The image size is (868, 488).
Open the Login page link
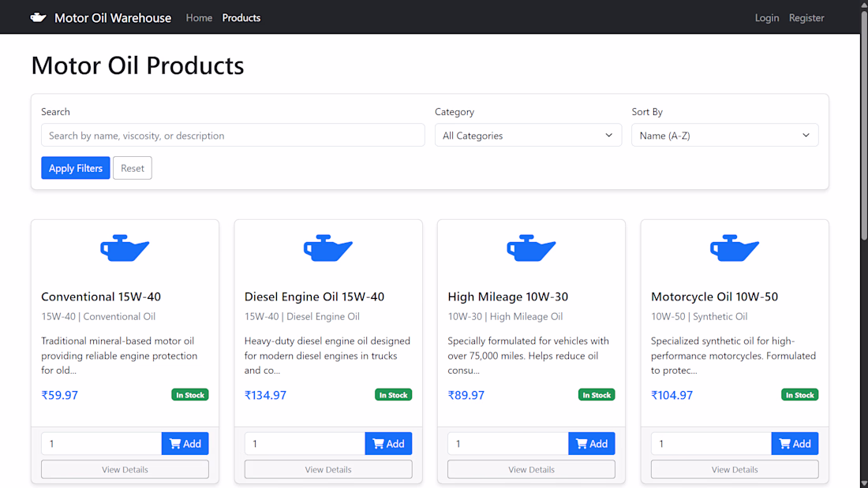tap(767, 17)
